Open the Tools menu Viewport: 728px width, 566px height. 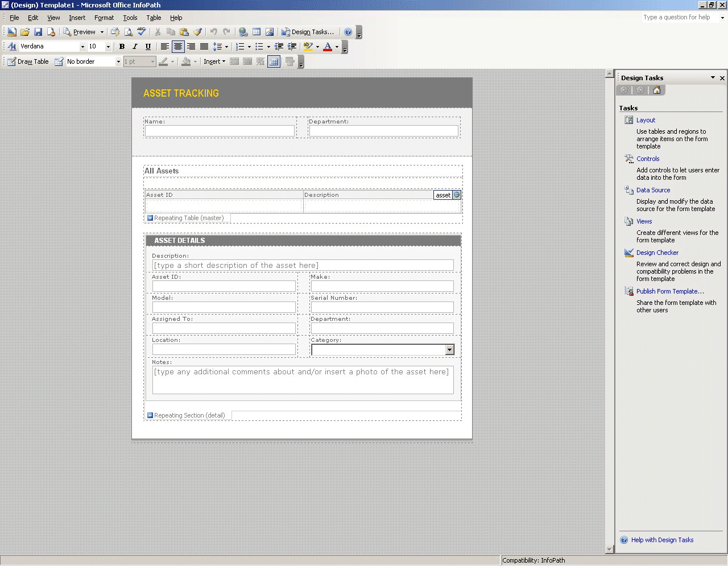pyautogui.click(x=130, y=18)
